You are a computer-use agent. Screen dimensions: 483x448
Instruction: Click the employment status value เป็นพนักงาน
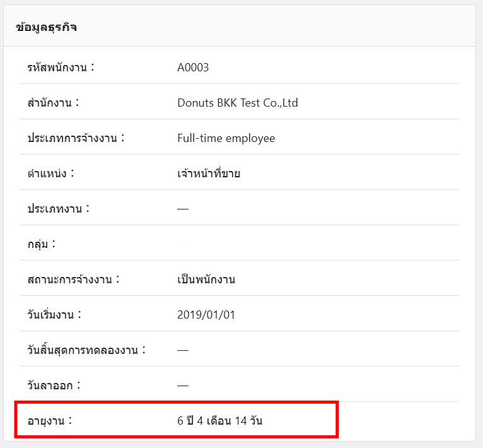point(206,280)
